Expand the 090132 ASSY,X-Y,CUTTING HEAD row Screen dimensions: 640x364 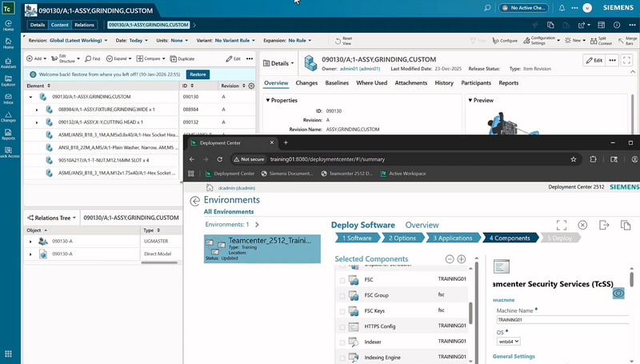(x=37, y=122)
